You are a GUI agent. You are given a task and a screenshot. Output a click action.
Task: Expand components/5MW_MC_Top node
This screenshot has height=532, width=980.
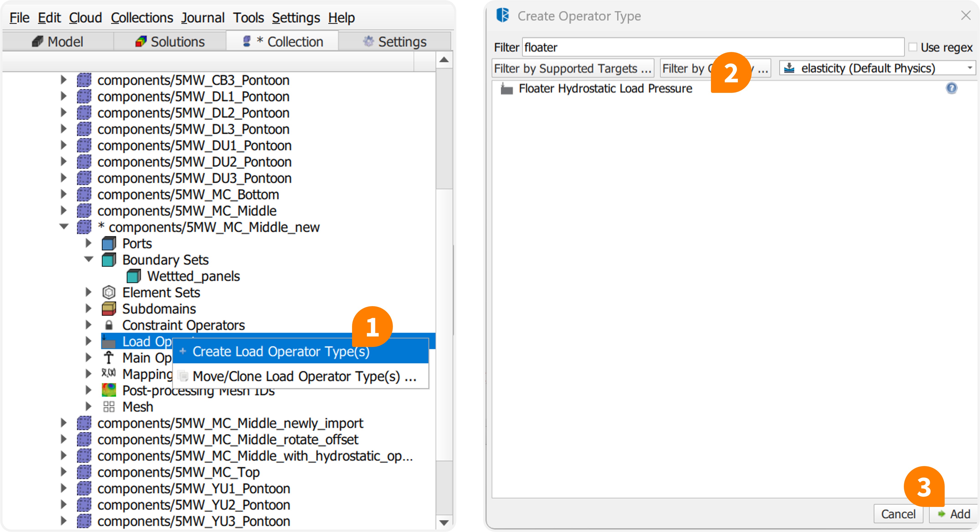coord(64,472)
